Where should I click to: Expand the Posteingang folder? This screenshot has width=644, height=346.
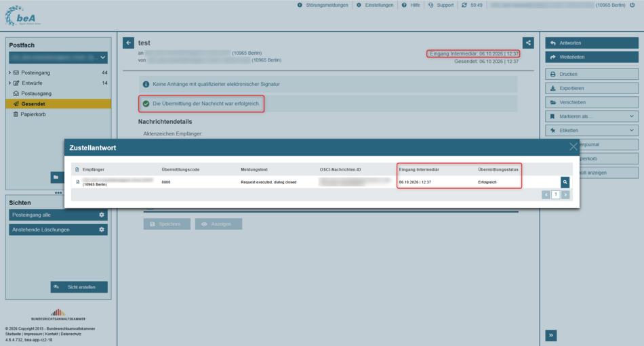point(10,72)
